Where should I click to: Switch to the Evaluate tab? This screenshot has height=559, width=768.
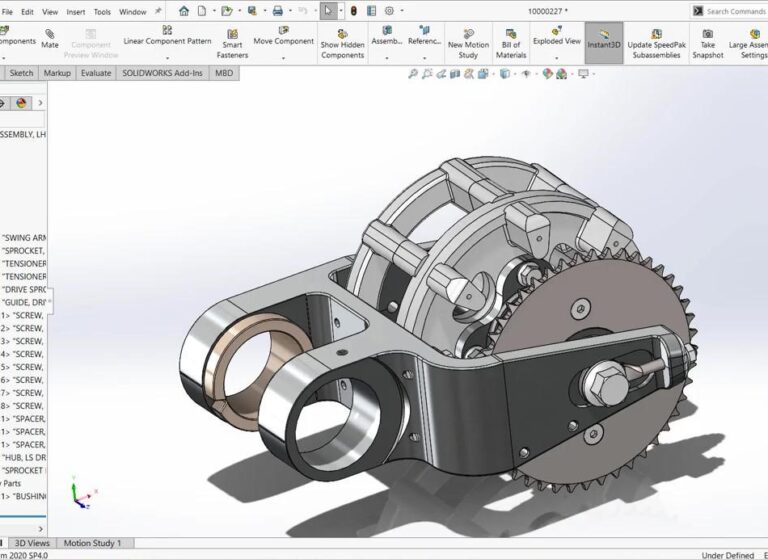(96, 73)
